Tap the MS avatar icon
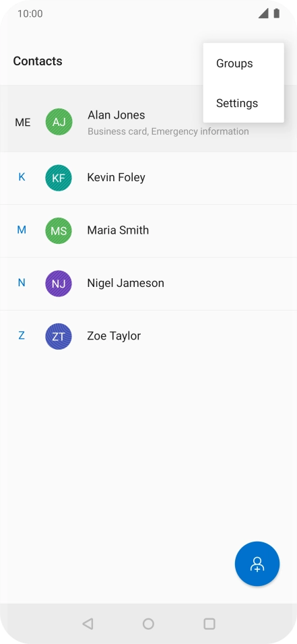 (59, 230)
